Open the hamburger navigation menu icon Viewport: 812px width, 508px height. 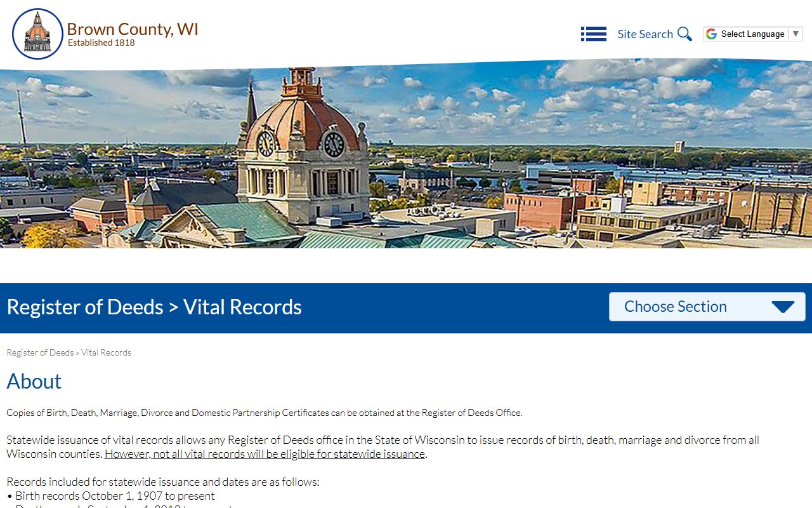pos(594,34)
